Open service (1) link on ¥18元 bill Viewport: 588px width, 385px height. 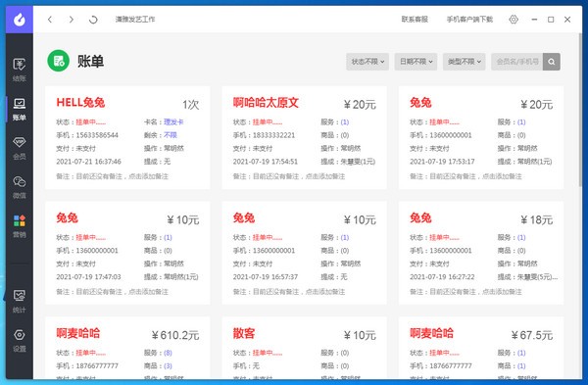pyautogui.click(x=521, y=237)
